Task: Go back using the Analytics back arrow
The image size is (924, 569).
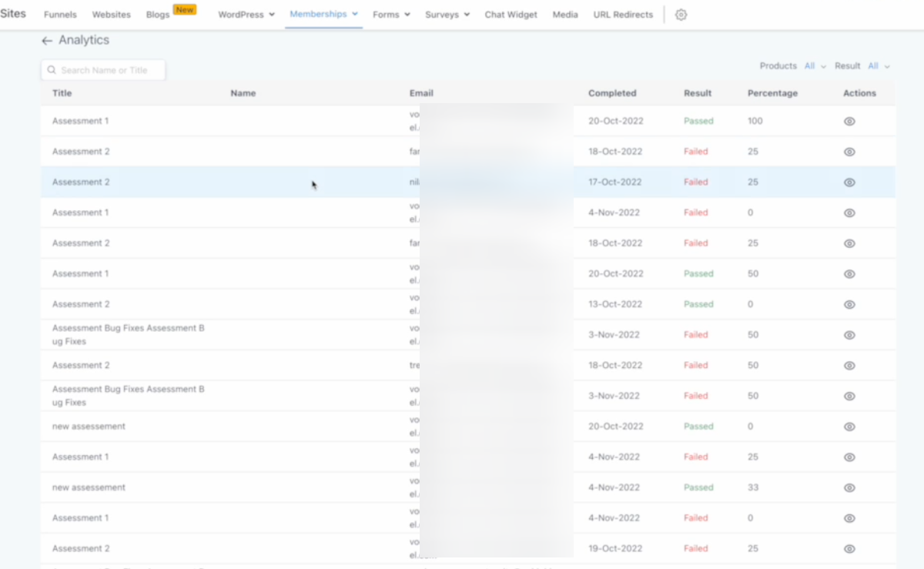Action: 47,41
